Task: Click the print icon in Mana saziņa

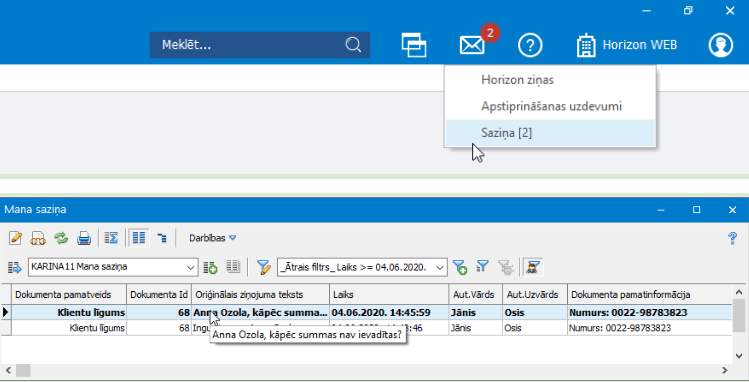Action: (x=84, y=238)
